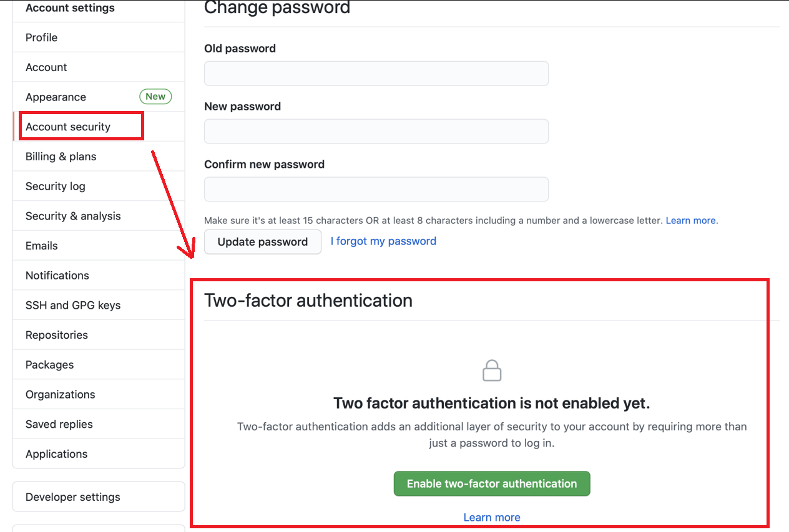Select Repositories in the sidebar
The height and width of the screenshot is (532, 789).
pyautogui.click(x=56, y=335)
